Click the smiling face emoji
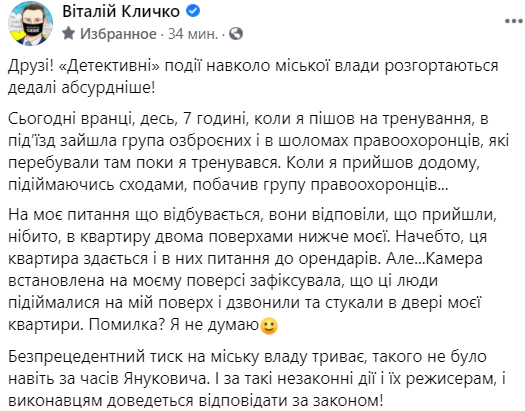 tap(269, 326)
